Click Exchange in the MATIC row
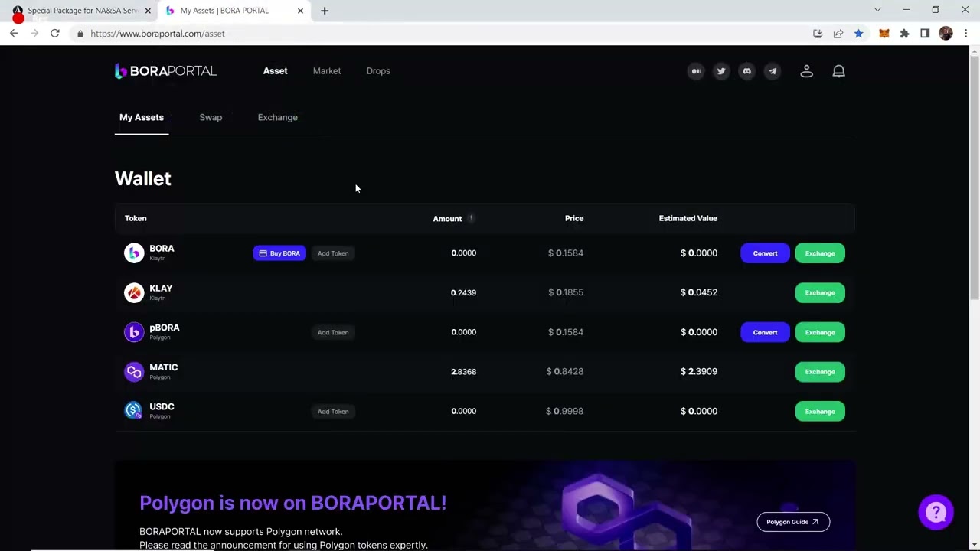This screenshot has width=980, height=551. tap(820, 372)
